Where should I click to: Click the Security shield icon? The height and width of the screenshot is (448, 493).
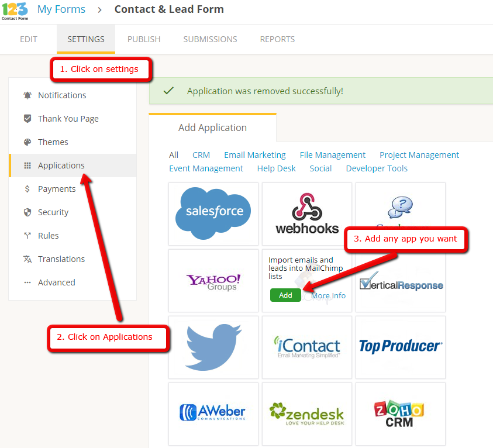(27, 212)
